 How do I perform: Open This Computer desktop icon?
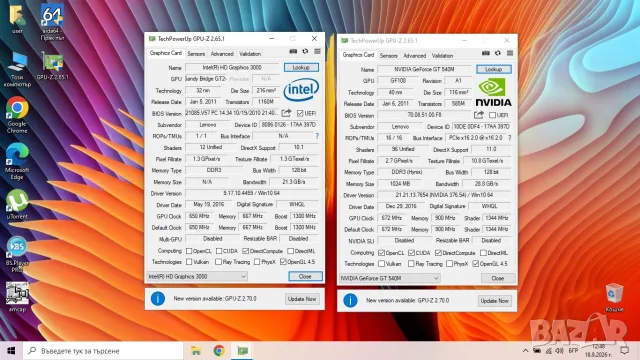(17, 69)
